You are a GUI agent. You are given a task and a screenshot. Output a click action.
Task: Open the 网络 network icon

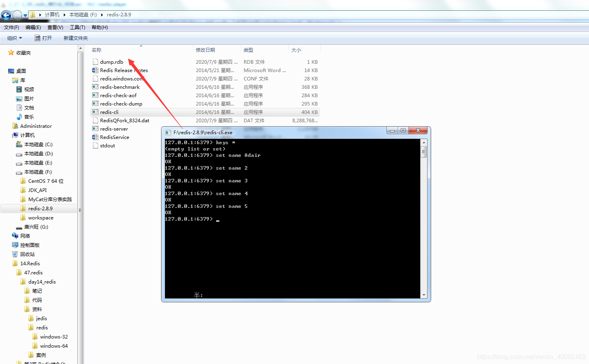(15, 236)
